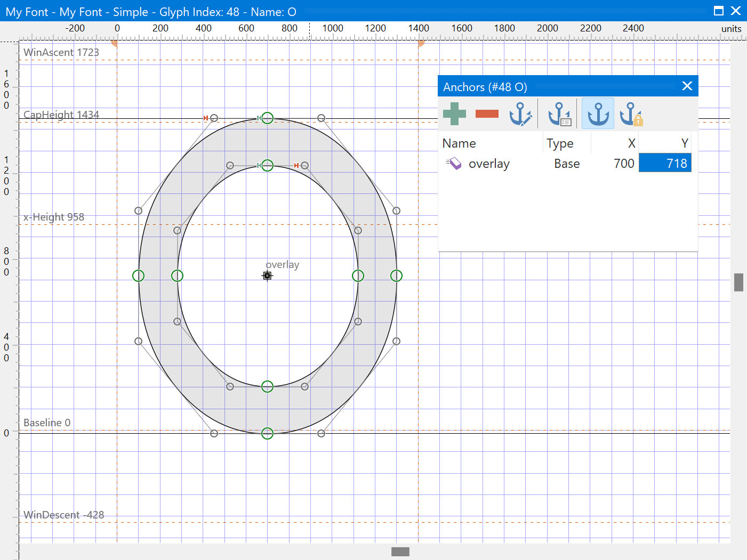Click the vertical scrollbar thumb

point(738,282)
